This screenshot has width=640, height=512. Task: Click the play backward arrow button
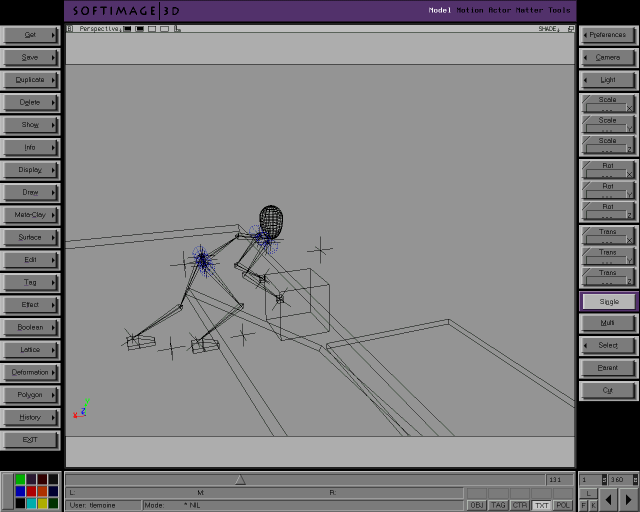(x=608, y=498)
